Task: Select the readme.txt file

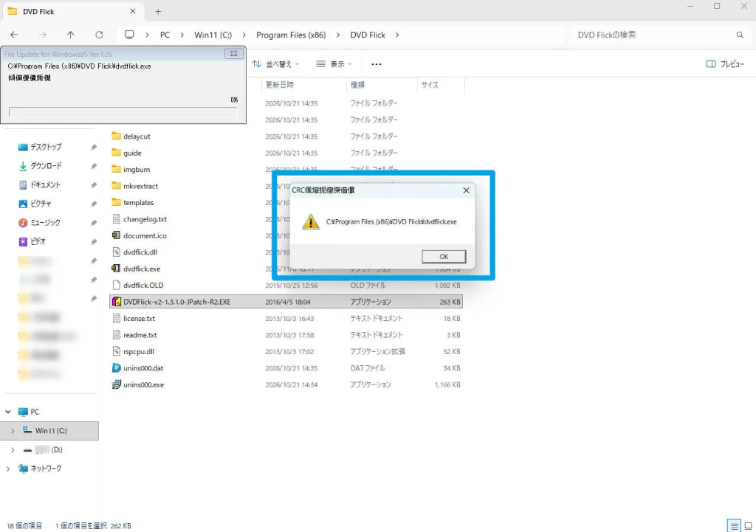Action: pos(140,335)
